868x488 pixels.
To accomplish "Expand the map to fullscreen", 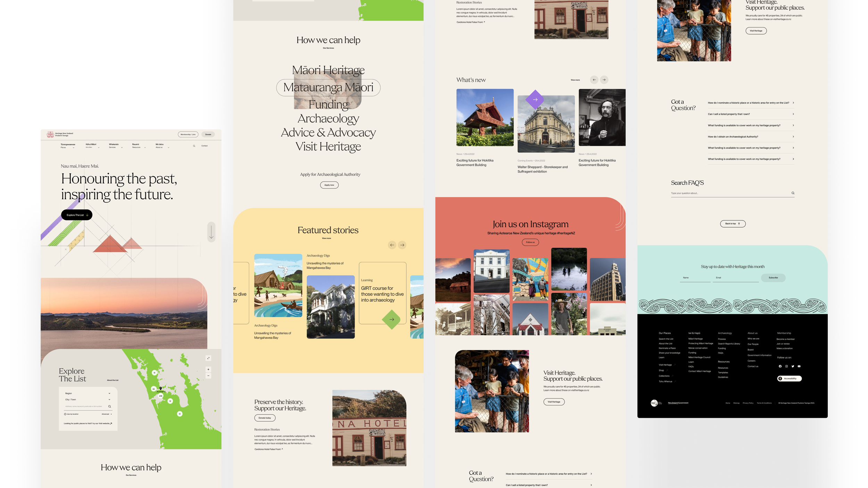I will 208,358.
